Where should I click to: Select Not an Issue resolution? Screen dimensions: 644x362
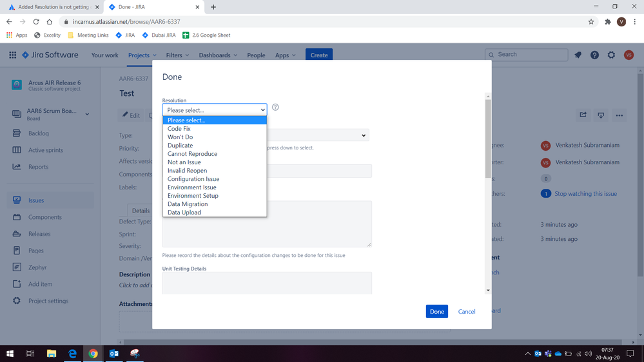pyautogui.click(x=215, y=162)
